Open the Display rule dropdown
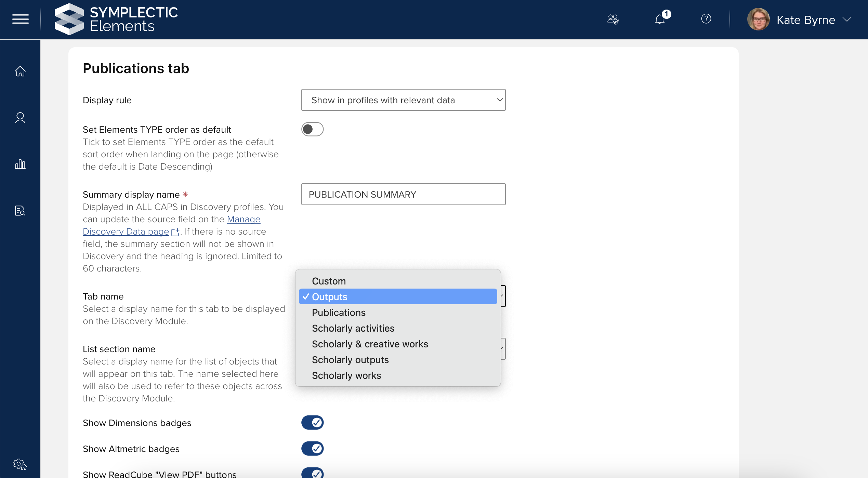Image resolution: width=868 pixels, height=478 pixels. (x=403, y=100)
